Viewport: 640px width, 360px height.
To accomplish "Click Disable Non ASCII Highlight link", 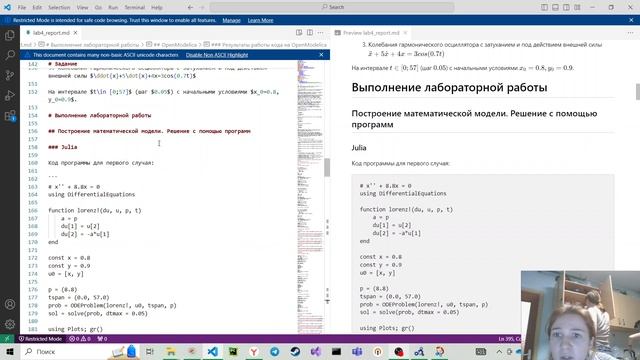I will tap(217, 55).
